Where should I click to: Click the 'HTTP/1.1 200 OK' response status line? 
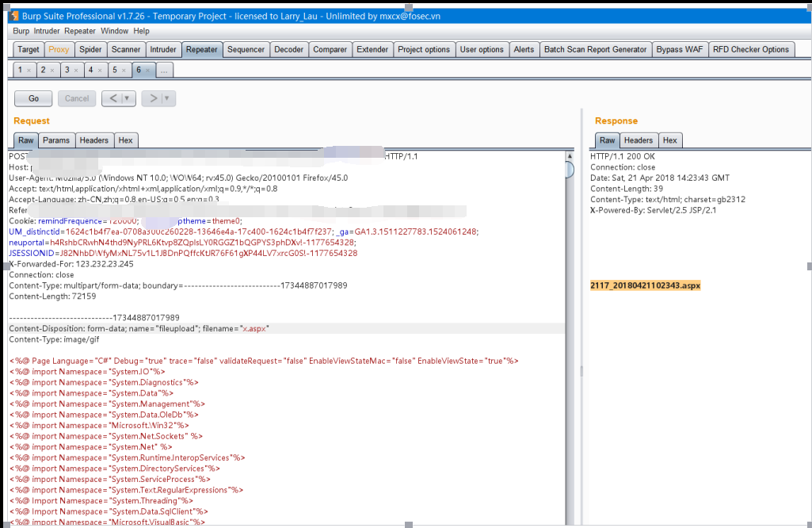click(x=623, y=156)
